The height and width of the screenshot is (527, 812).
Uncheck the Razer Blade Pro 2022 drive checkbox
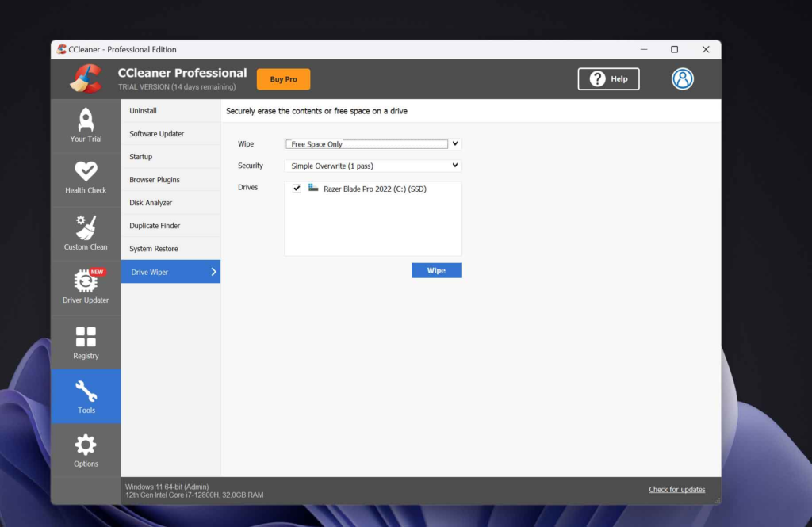tap(297, 189)
